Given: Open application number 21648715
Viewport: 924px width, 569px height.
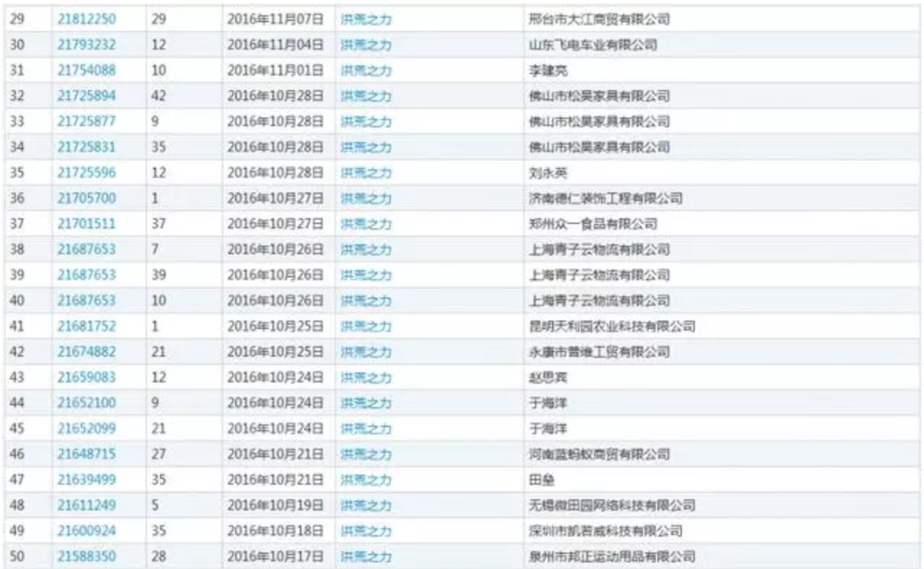Looking at the screenshot, I should (86, 454).
